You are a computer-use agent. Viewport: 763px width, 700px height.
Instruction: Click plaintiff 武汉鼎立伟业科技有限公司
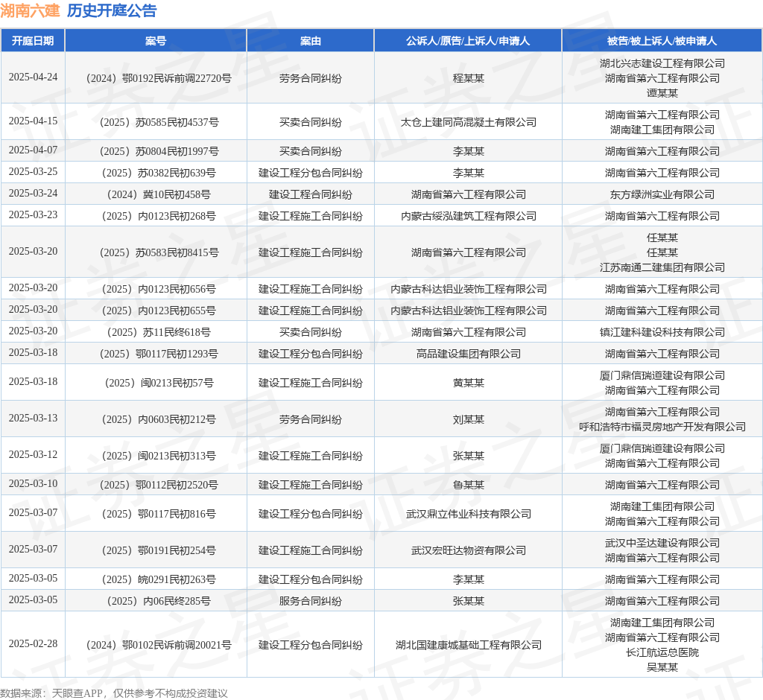click(x=468, y=514)
